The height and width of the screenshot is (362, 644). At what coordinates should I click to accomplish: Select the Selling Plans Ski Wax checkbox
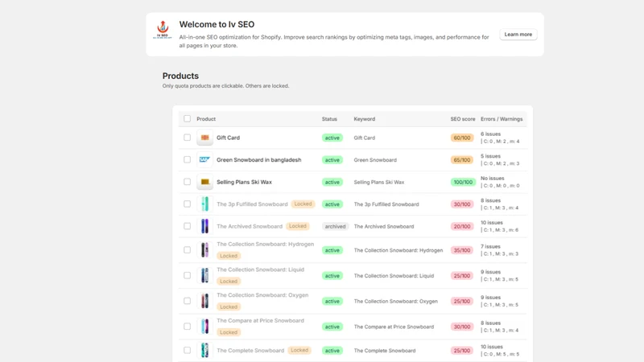coord(188,182)
